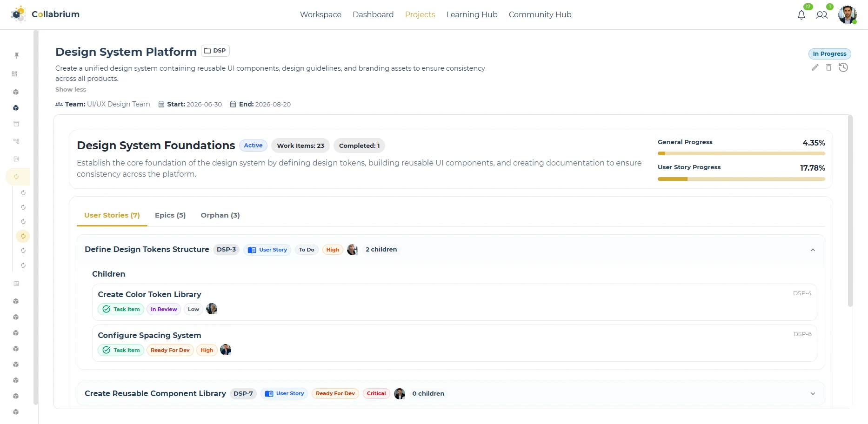The image size is (868, 424).
Task: Click the DSP-7 key badge
Action: click(243, 393)
